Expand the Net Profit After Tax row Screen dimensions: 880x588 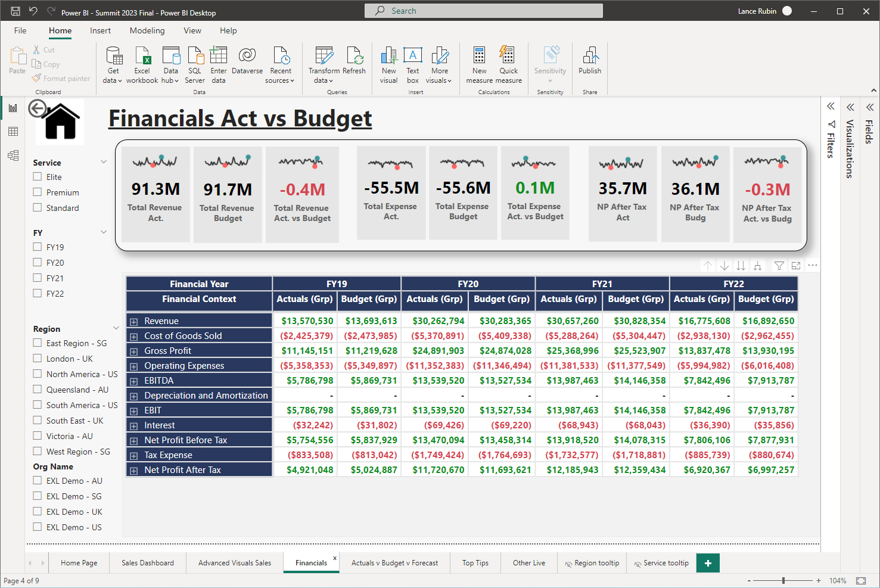[134, 471]
